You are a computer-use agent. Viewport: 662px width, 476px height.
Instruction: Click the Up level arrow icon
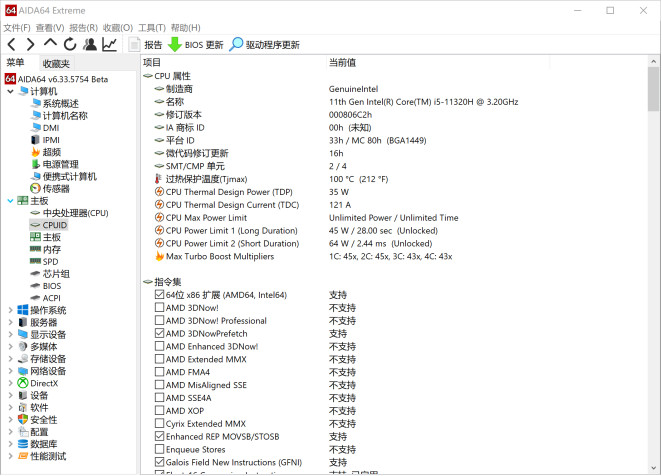[51, 45]
